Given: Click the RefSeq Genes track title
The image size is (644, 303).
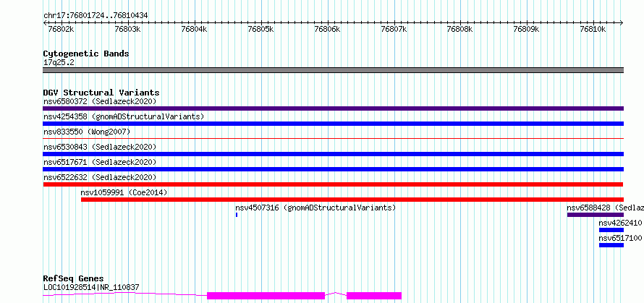Looking at the screenshot, I should (x=74, y=279).
